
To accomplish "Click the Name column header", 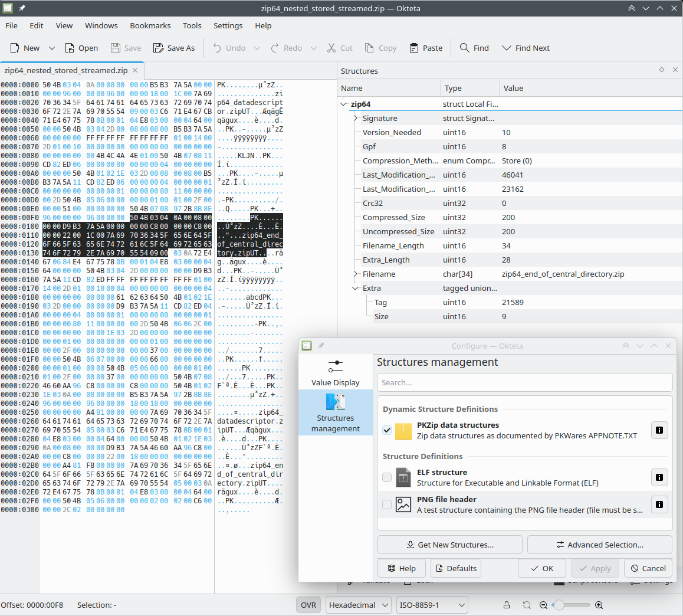I will coord(389,88).
